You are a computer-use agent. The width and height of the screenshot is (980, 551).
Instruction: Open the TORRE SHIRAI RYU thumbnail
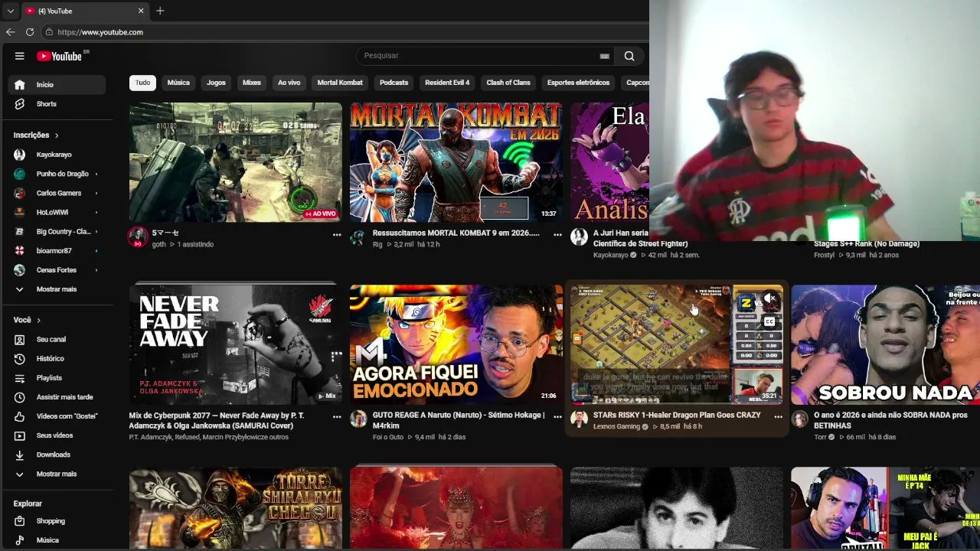236,508
